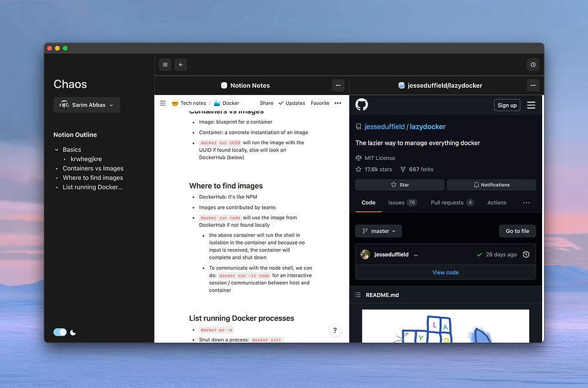Click the Go to file button

[x=517, y=231]
